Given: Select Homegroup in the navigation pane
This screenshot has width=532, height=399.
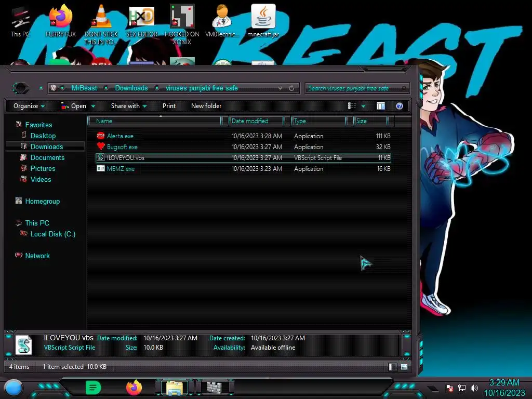Looking at the screenshot, I should click(43, 201).
